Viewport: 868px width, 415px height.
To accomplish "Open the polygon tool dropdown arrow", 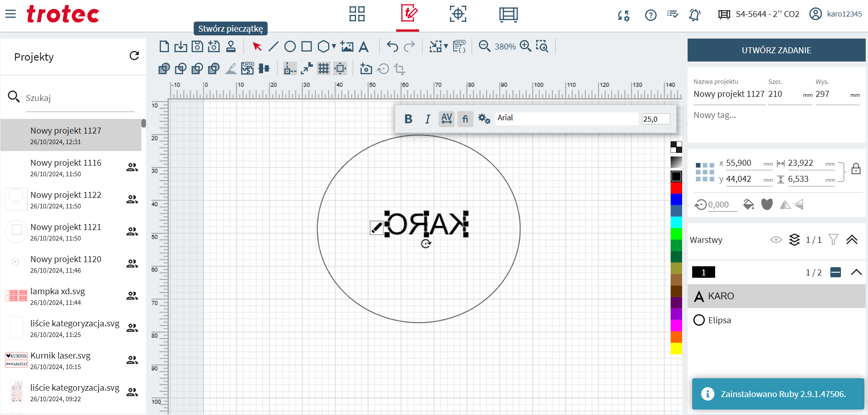I will point(334,46).
